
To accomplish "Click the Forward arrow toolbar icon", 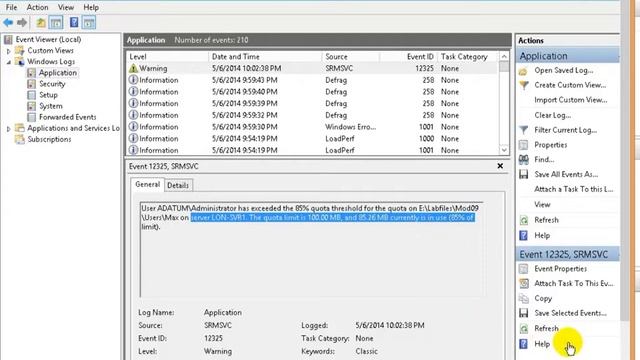I will [22, 22].
